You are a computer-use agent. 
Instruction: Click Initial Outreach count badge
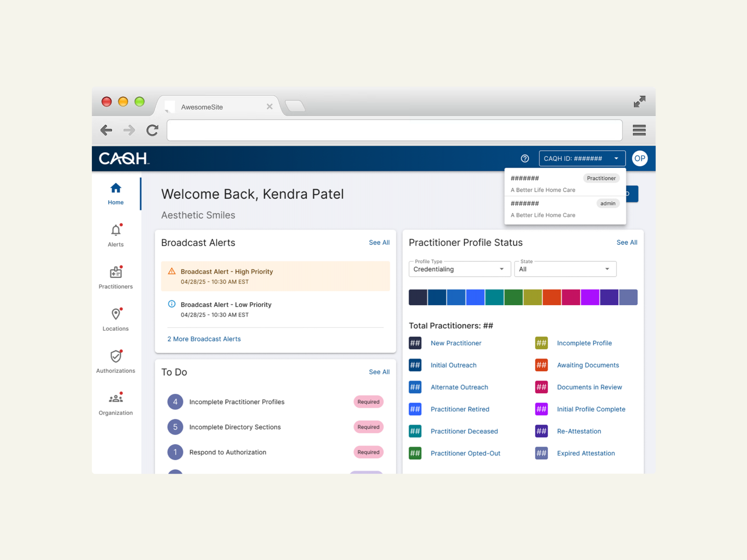pyautogui.click(x=415, y=365)
